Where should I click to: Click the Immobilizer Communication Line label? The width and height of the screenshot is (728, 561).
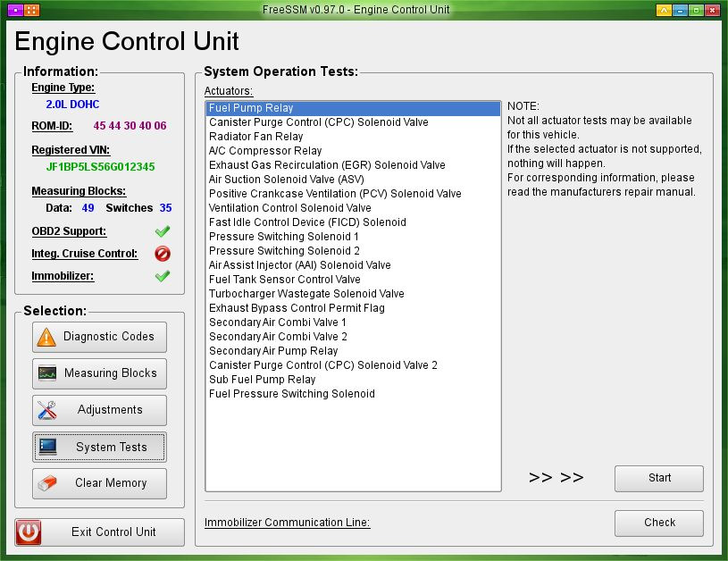(x=287, y=523)
